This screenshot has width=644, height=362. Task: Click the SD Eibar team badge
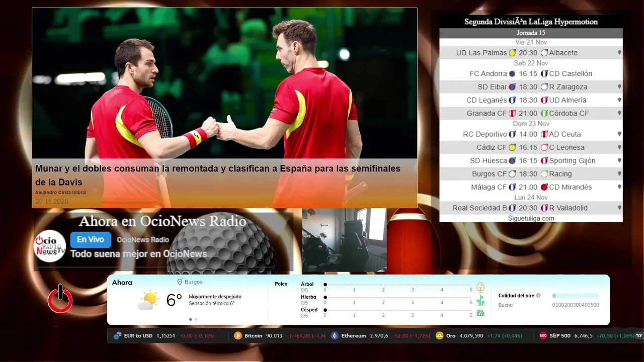click(512, 87)
